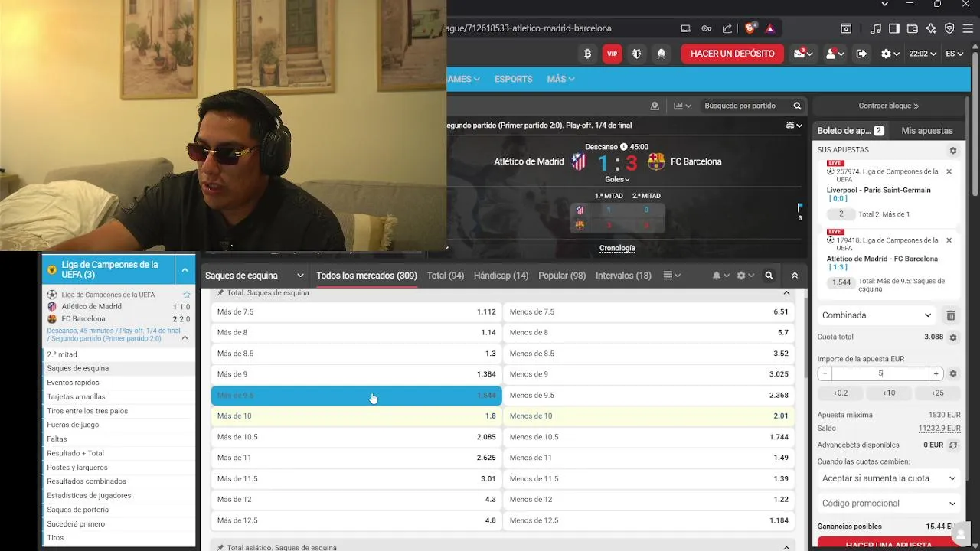Open the Sus Apuestas settings gear
Image resolution: width=980 pixels, height=551 pixels.
coord(953,151)
